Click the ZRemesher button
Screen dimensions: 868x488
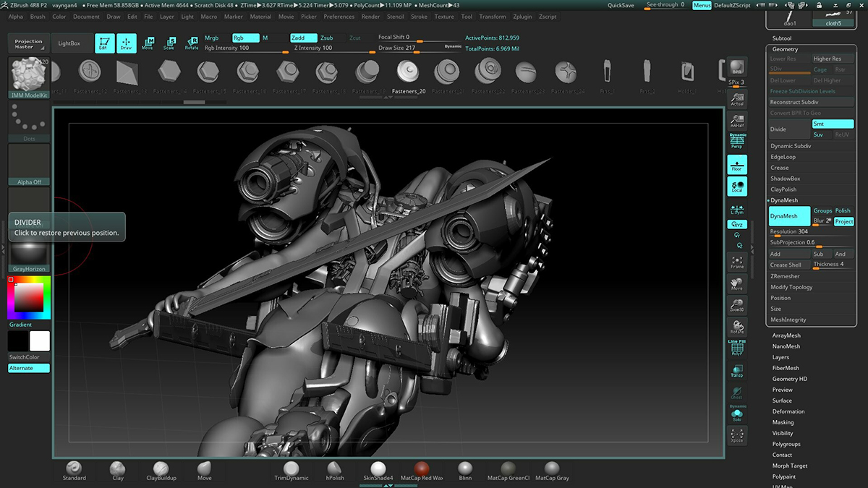[x=785, y=276]
